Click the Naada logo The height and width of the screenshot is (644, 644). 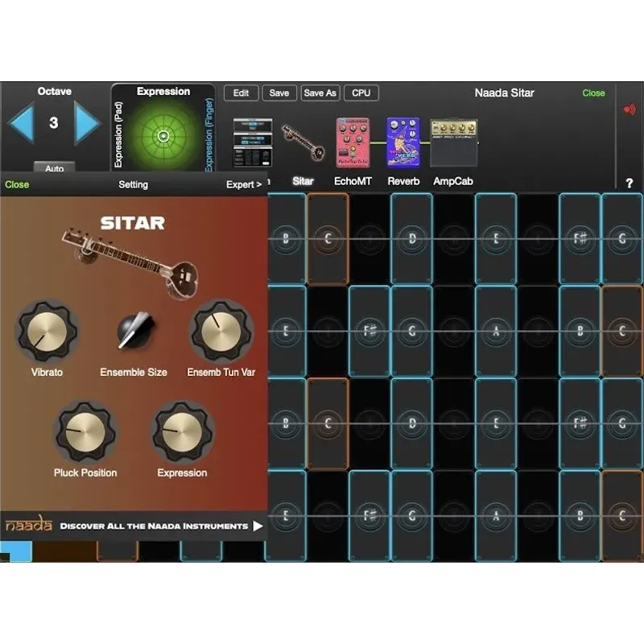click(28, 524)
